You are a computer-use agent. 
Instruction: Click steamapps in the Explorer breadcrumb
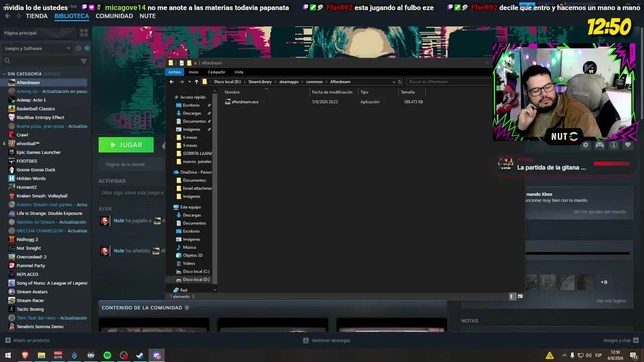coord(289,82)
